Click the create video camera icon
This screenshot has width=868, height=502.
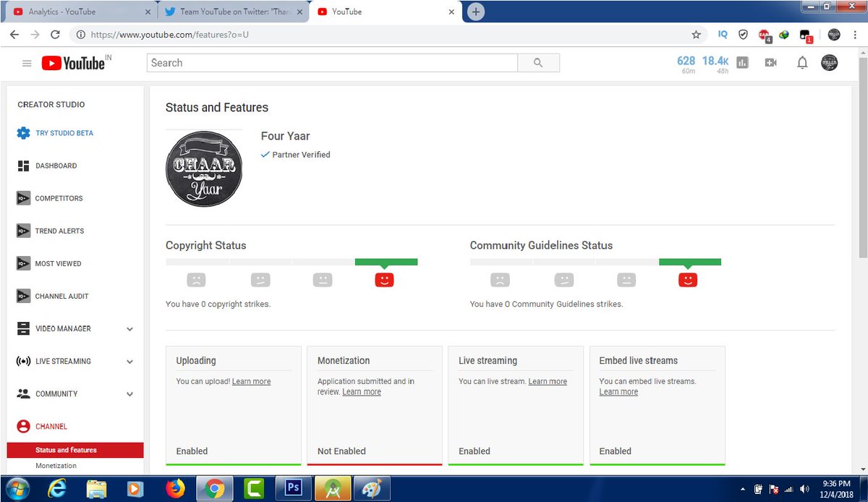coord(771,63)
